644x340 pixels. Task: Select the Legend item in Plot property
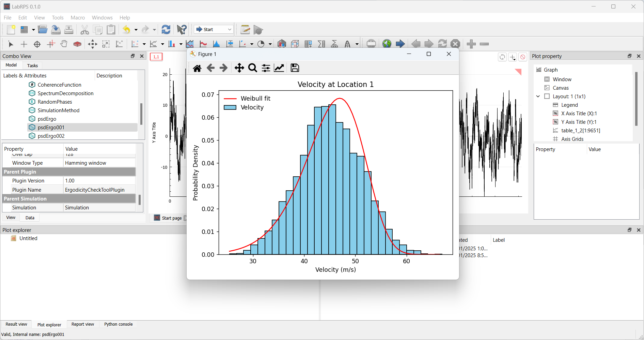[x=569, y=105]
